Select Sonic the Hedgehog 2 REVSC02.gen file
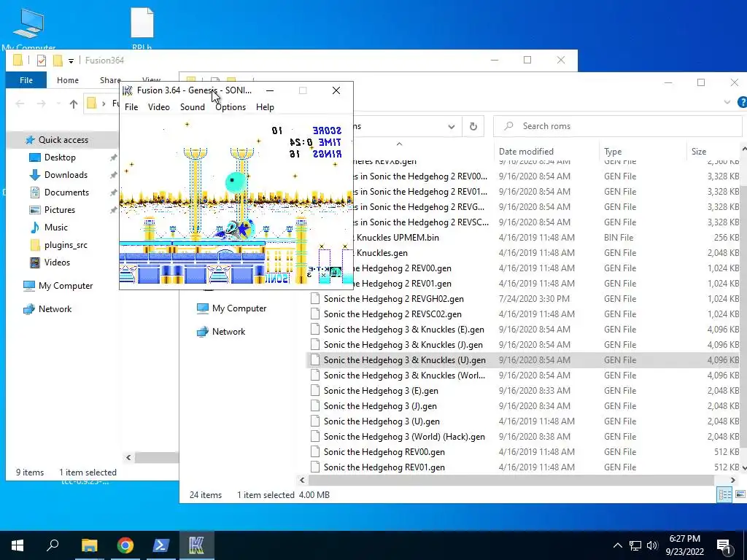Viewport: 747px width, 560px height. coord(392,314)
